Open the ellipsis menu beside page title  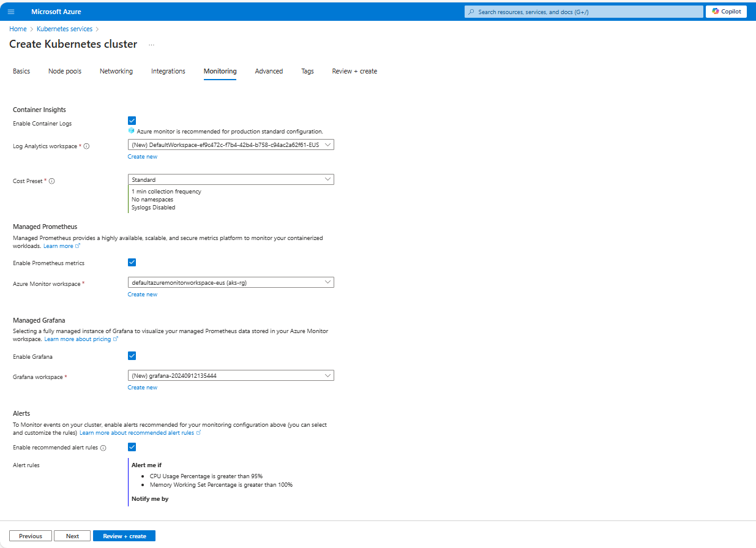click(x=151, y=45)
